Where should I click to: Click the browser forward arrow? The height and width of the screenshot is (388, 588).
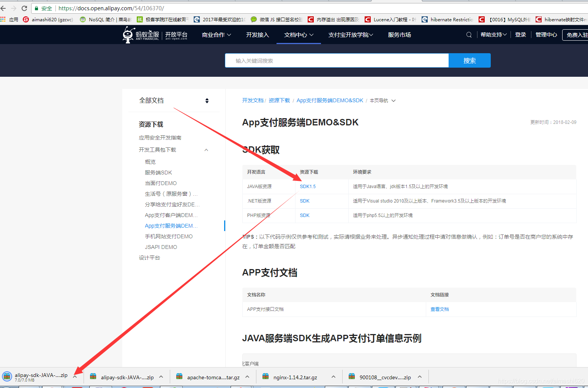point(14,8)
